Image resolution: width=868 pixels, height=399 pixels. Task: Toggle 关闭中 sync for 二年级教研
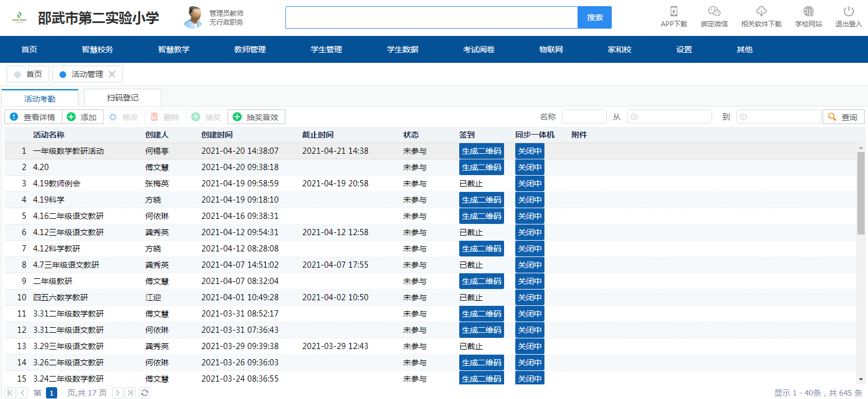point(530,281)
